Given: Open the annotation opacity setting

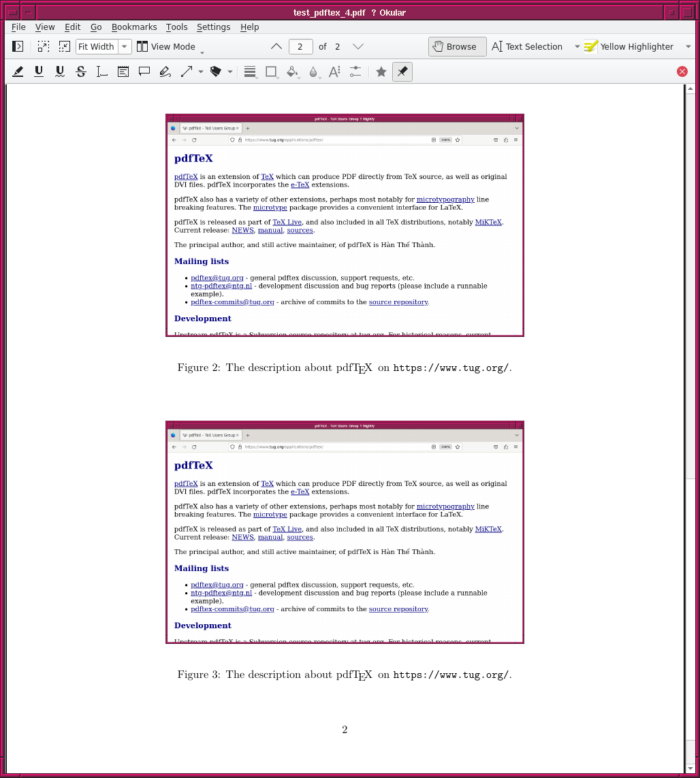Looking at the screenshot, I should click(x=313, y=71).
